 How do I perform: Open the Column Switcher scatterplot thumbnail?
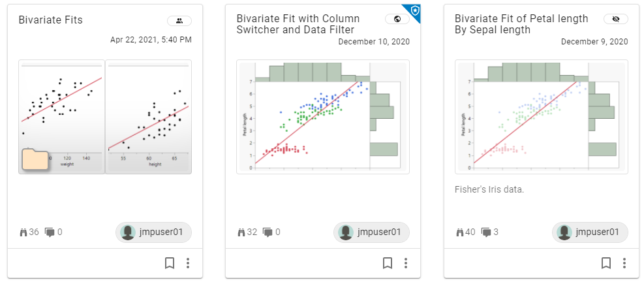coord(322,117)
